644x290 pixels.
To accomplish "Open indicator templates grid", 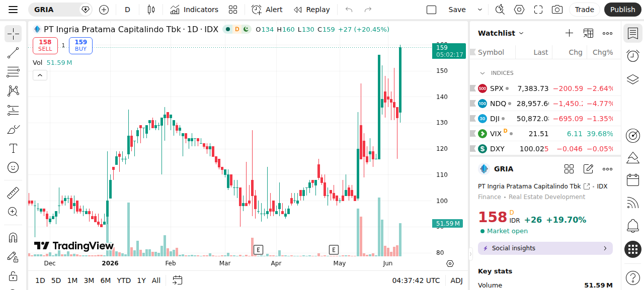I will pyautogui.click(x=233, y=10).
